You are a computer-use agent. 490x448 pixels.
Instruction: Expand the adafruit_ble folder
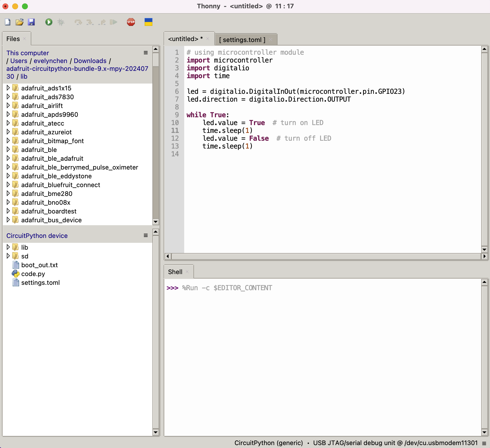8,149
